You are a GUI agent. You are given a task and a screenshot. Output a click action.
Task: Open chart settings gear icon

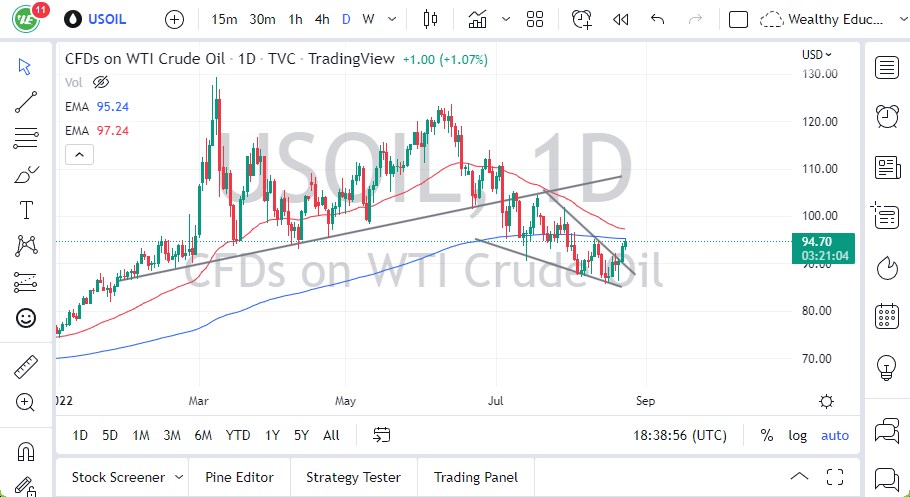(826, 401)
